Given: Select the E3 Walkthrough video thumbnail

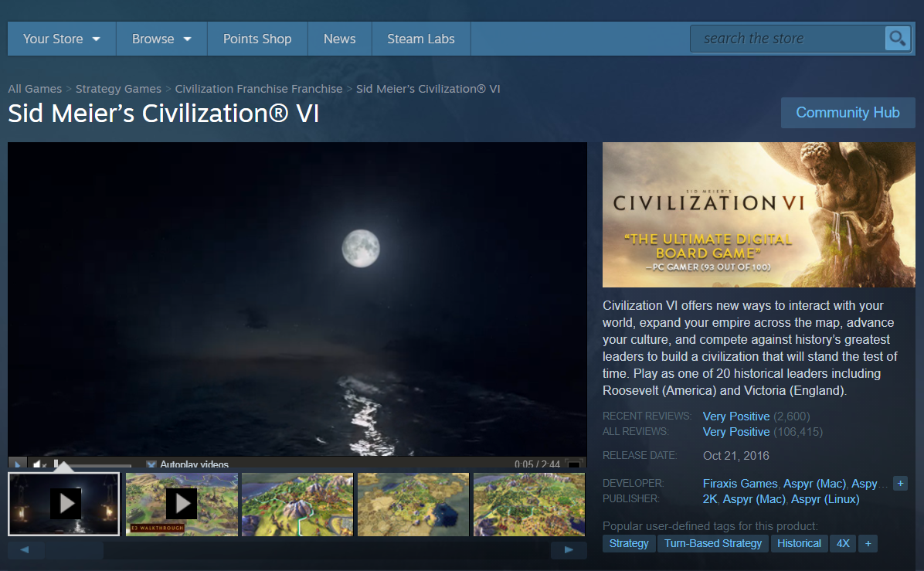Looking at the screenshot, I should pos(182,505).
